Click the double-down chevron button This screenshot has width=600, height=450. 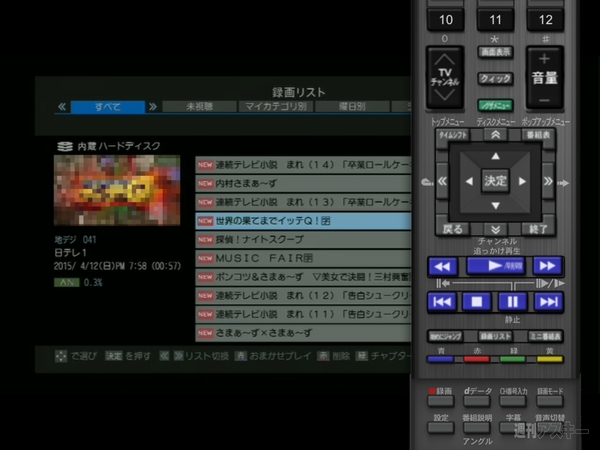tap(495, 229)
